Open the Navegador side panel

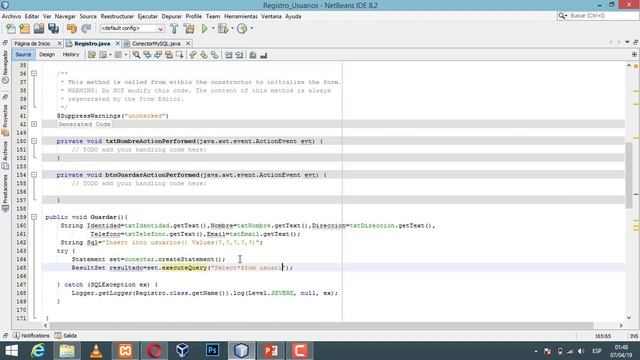point(5,67)
